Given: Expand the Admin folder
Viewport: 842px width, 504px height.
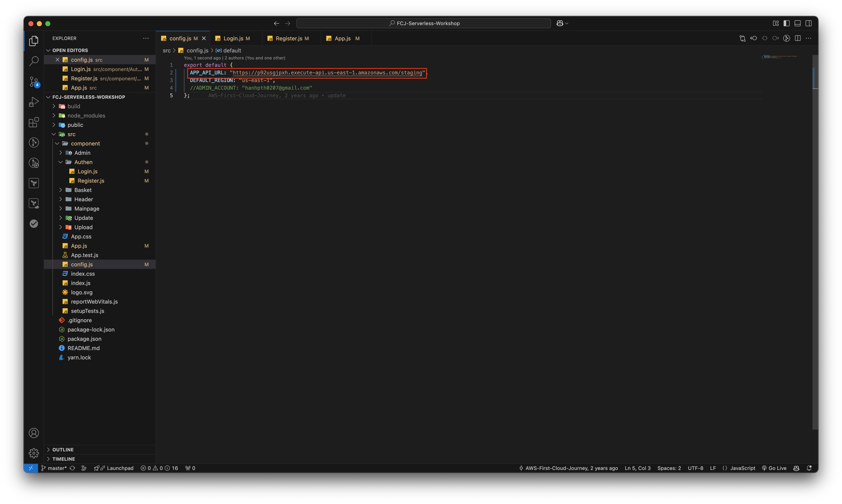Looking at the screenshot, I should [x=60, y=153].
